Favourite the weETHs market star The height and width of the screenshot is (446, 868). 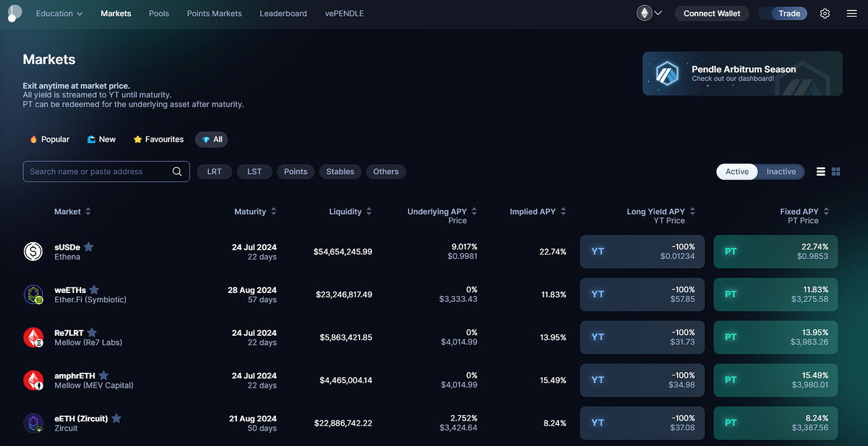[94, 289]
